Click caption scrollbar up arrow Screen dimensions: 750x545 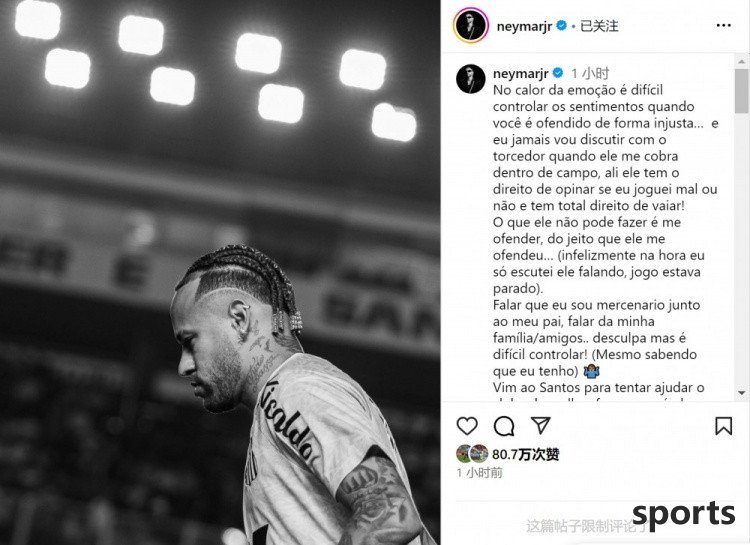(x=741, y=61)
